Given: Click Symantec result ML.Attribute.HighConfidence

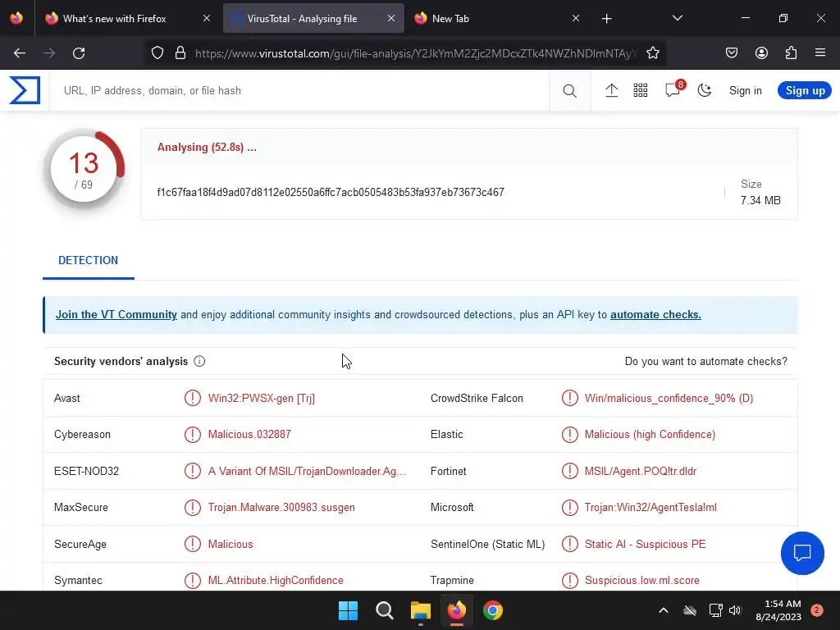Looking at the screenshot, I should [x=276, y=580].
